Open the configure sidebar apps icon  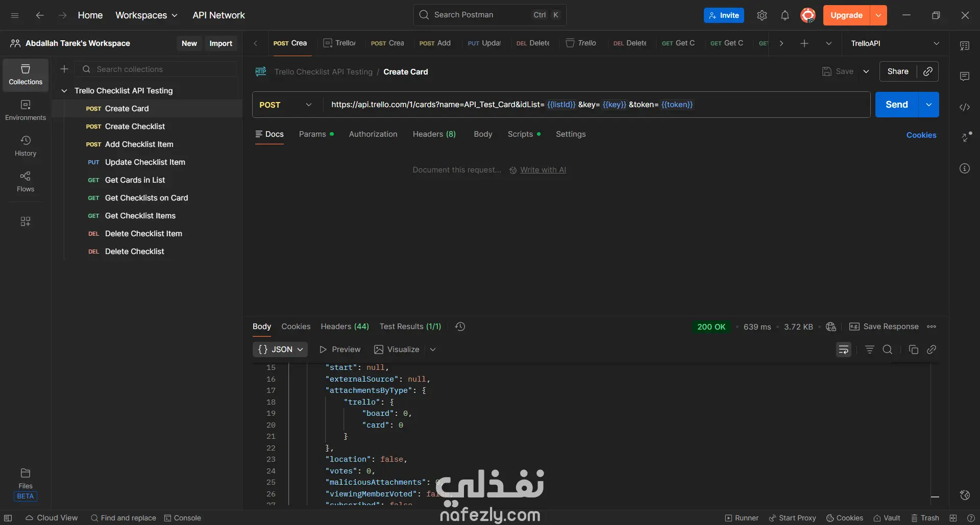26,221
